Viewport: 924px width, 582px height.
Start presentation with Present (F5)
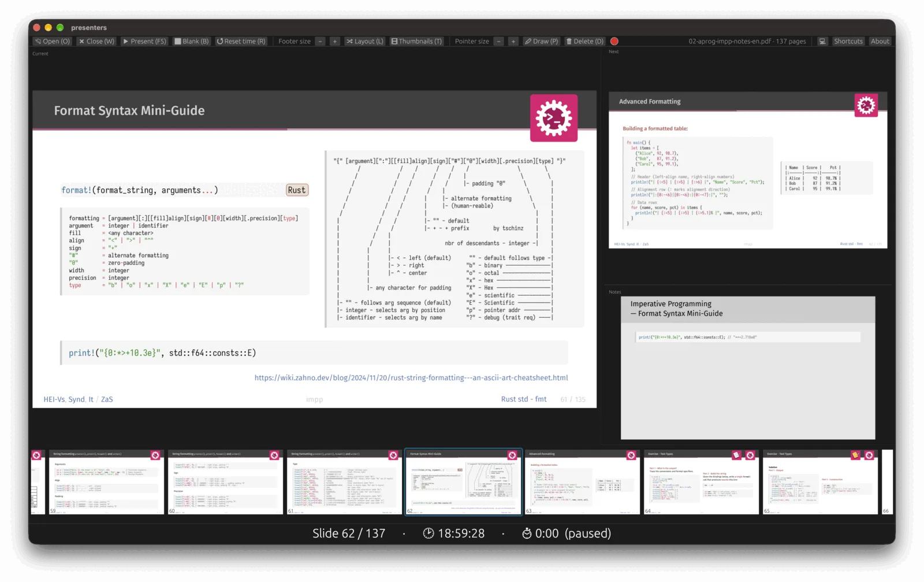coord(144,41)
